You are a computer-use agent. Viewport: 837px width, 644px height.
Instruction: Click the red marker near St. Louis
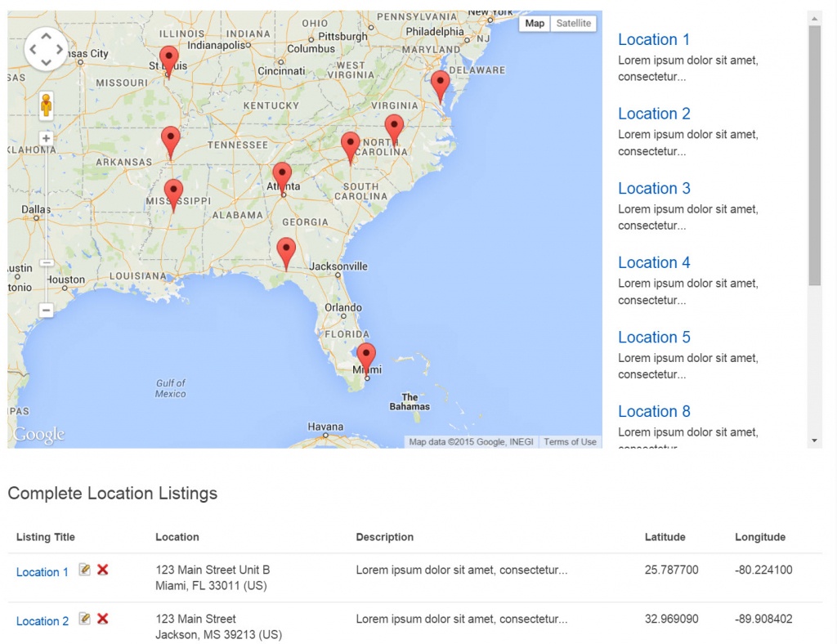click(x=168, y=60)
